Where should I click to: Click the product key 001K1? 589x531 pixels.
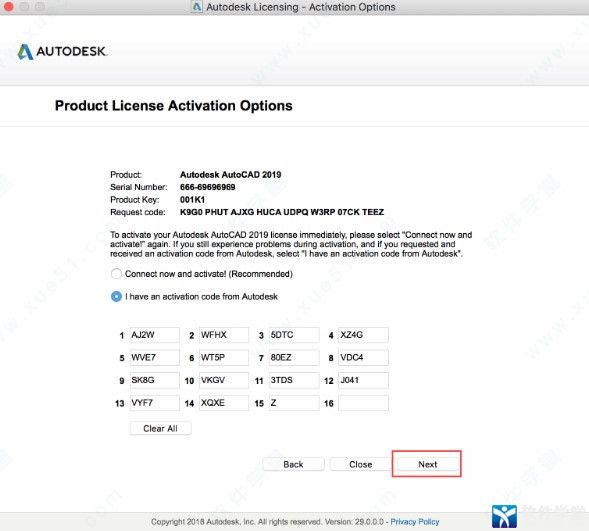(x=192, y=199)
